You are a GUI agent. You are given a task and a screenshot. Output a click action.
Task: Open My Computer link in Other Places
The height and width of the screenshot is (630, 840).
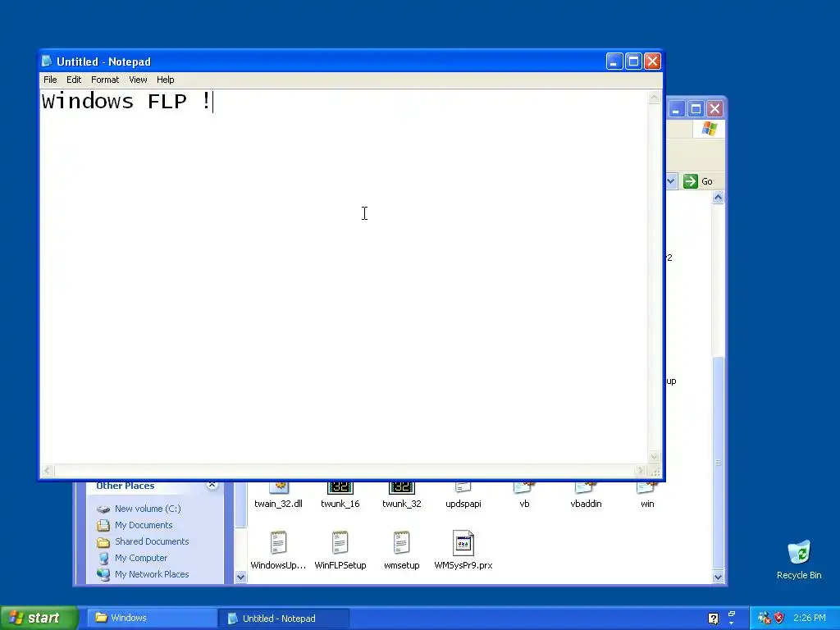[141, 558]
